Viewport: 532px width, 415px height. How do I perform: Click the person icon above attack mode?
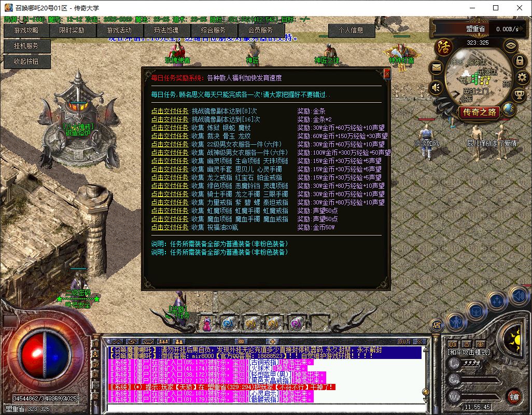[x=467, y=344]
